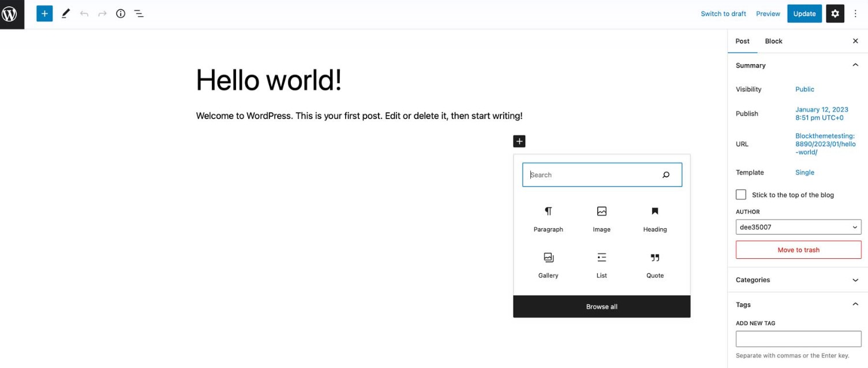The width and height of the screenshot is (868, 368).
Task: Insert a Paragraph block
Action: [548, 220]
